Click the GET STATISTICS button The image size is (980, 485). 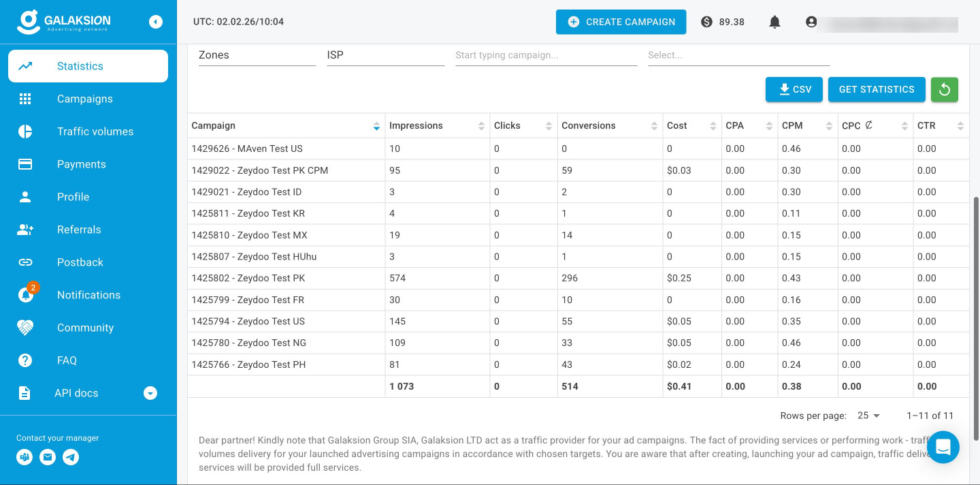click(x=877, y=89)
